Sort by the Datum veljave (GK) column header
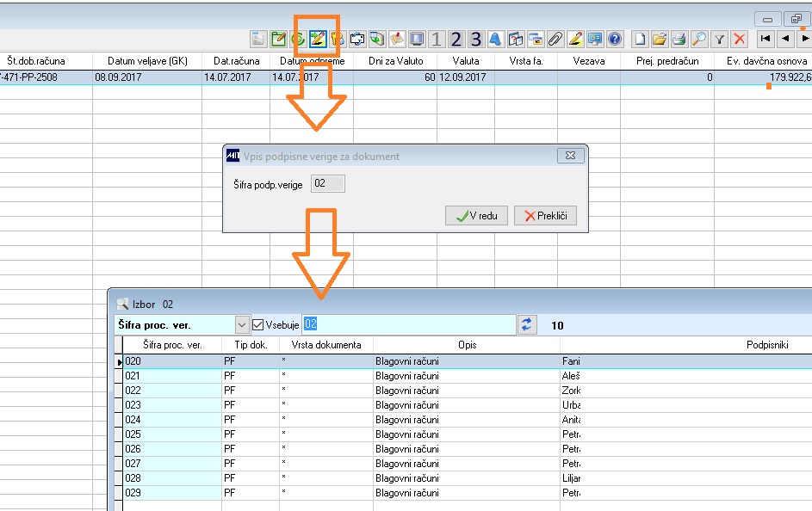Screen dimensions: 812x511 [x=147, y=61]
